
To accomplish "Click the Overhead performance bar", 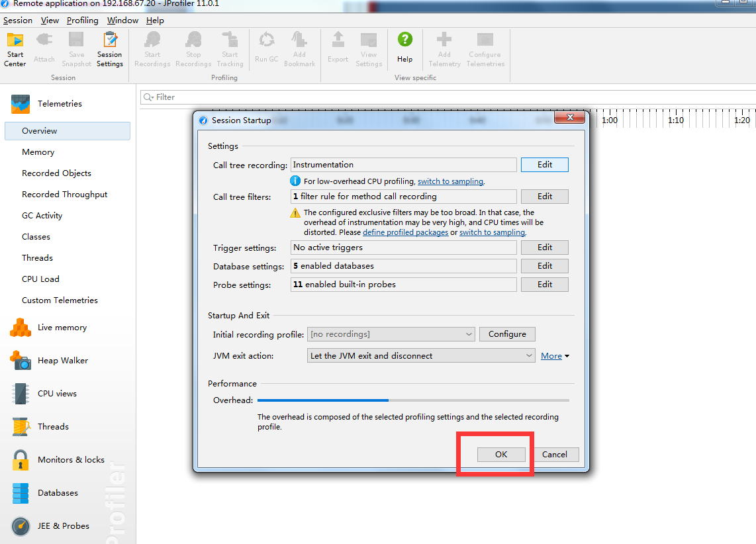I will point(413,400).
